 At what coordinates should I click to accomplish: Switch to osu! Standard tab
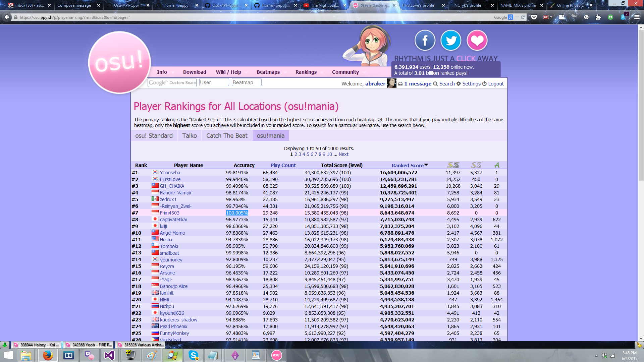(x=154, y=136)
